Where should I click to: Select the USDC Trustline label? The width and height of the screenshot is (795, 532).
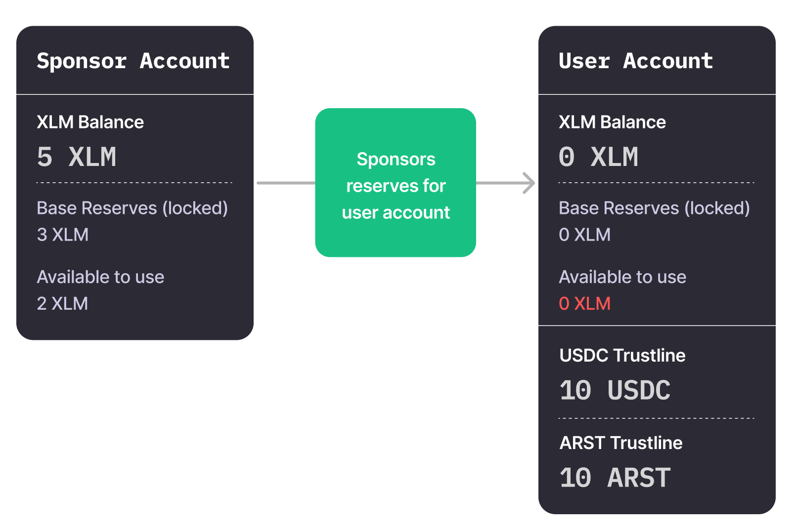pos(622,355)
